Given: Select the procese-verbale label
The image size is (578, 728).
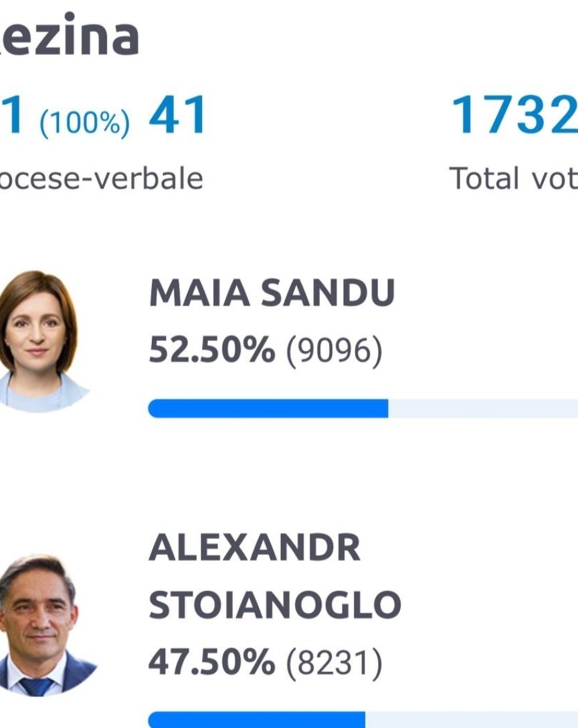Looking at the screenshot, I should pos(101,178).
